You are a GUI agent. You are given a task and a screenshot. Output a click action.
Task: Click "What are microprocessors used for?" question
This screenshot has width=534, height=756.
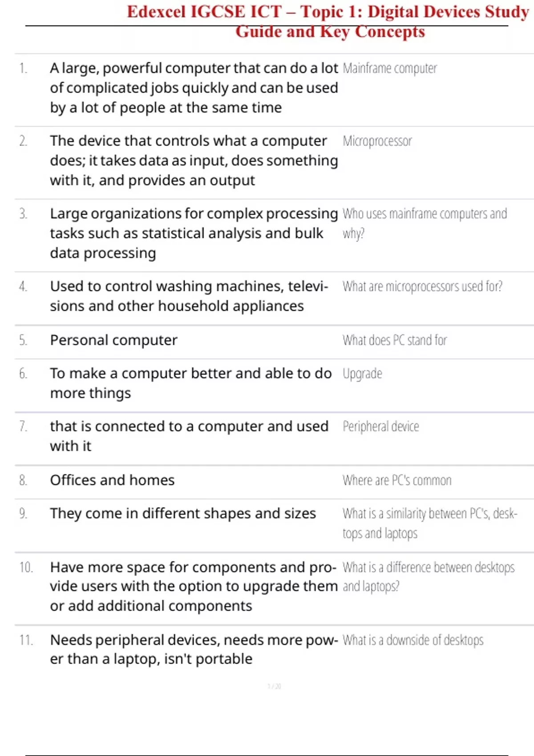(422, 287)
